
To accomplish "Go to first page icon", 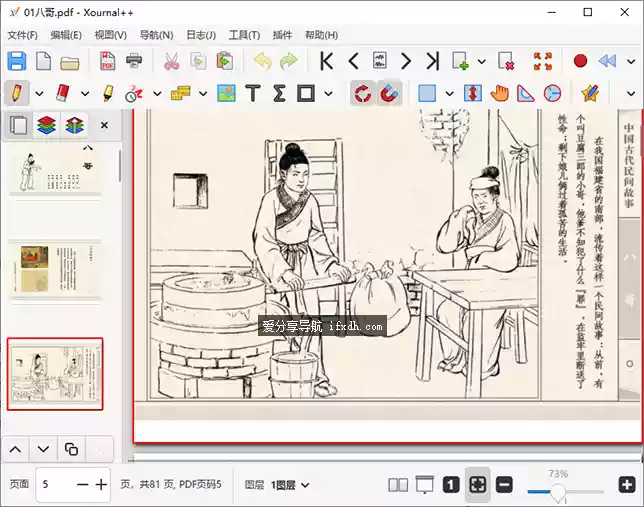I will [327, 61].
